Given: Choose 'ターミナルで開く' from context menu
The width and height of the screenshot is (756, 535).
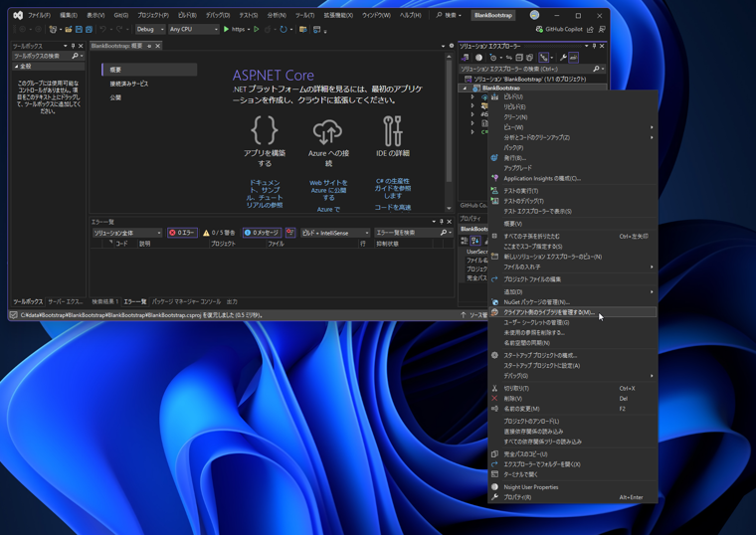Looking at the screenshot, I should point(573,474).
